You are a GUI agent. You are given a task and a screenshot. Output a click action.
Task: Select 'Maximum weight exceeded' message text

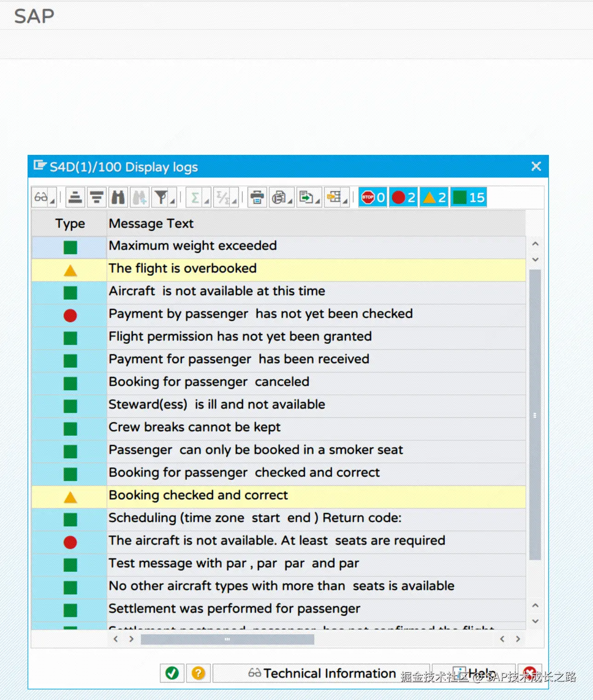pos(193,246)
